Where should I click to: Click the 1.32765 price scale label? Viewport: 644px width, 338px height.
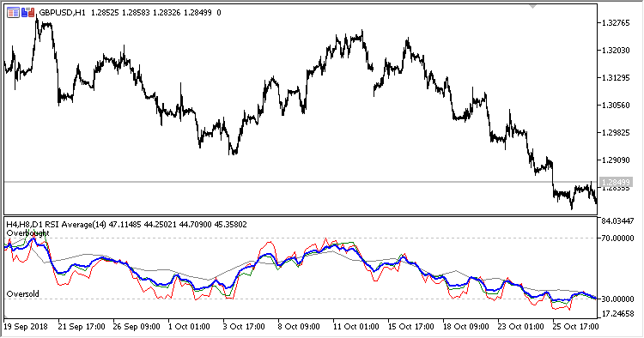[x=616, y=23]
